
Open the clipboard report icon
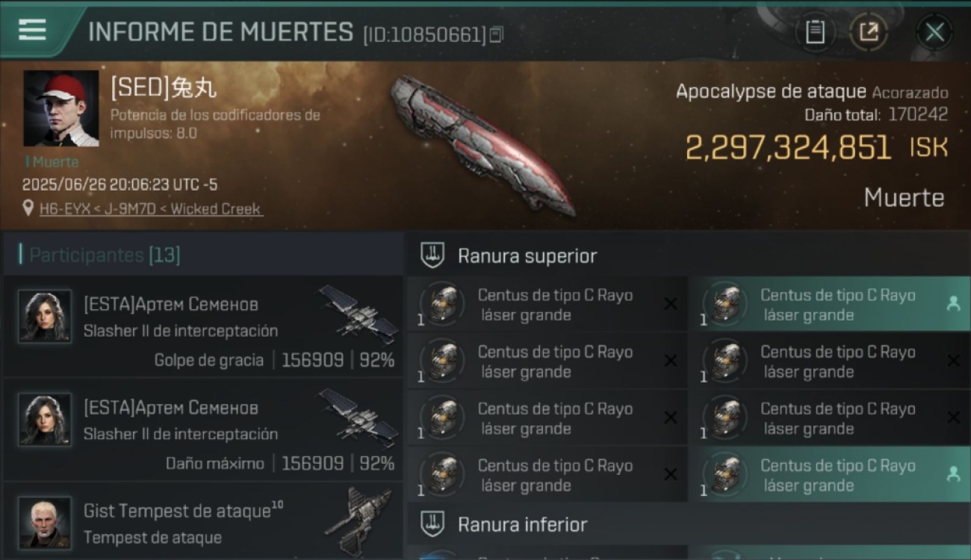[x=815, y=32]
